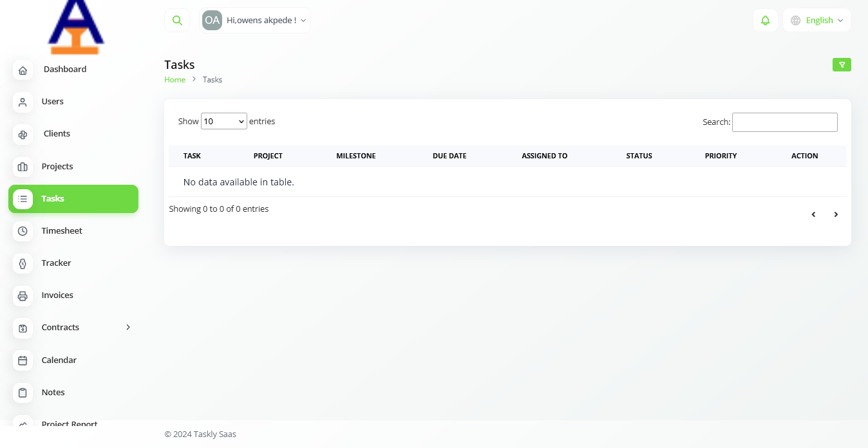Open the Show entries count dropdown

(x=223, y=121)
